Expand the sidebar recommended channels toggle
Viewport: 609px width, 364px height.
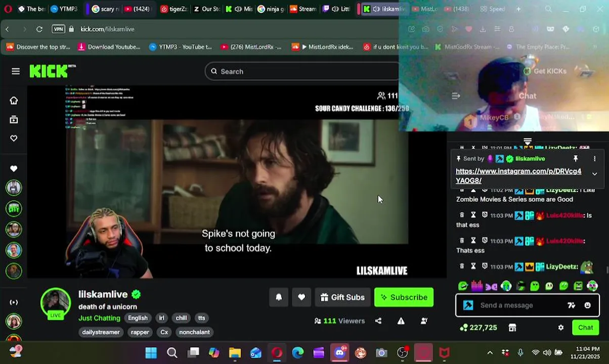click(14, 302)
